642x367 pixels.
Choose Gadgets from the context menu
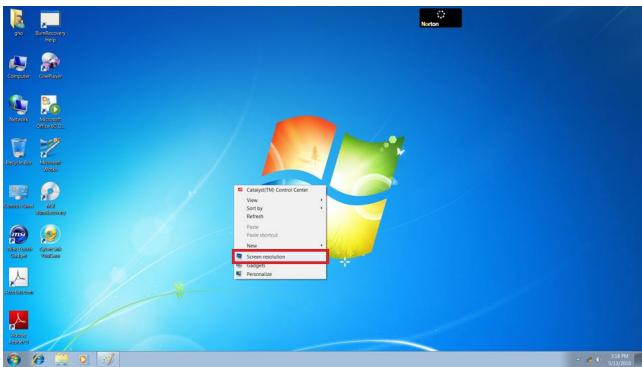tap(280, 266)
